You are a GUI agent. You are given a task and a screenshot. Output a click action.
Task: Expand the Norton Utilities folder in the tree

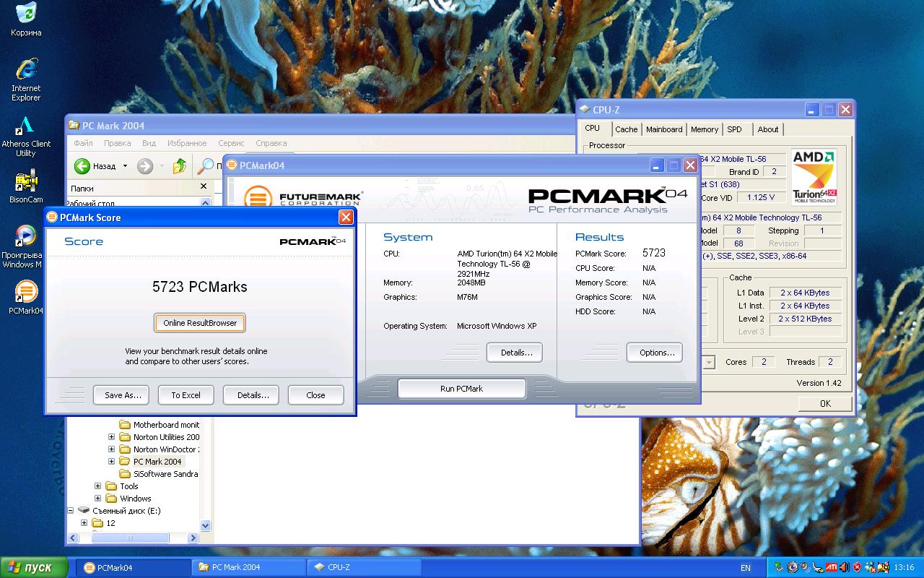click(111, 436)
